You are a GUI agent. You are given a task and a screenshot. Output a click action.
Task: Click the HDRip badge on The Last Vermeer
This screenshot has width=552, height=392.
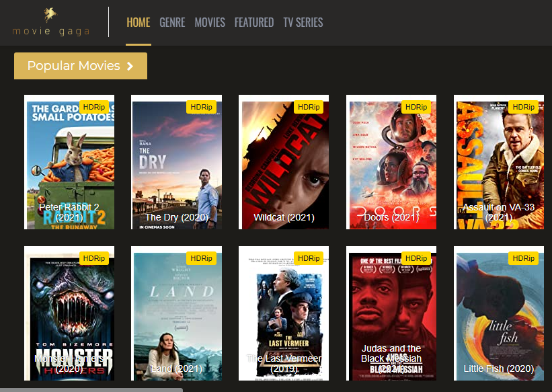click(x=309, y=258)
